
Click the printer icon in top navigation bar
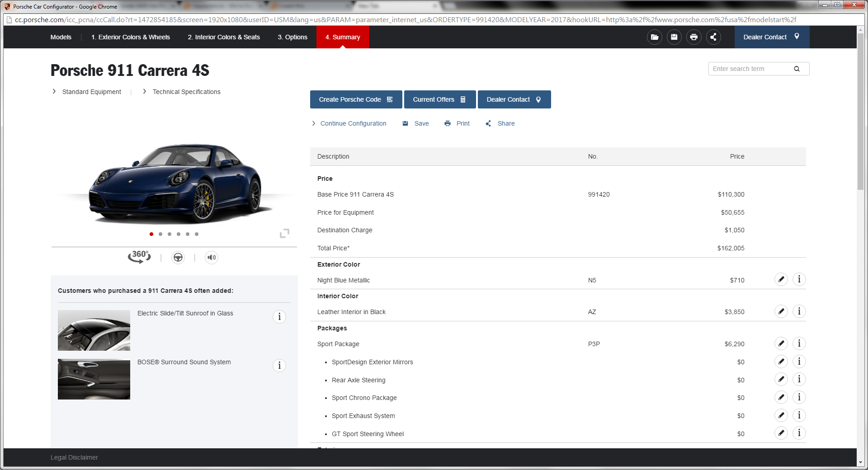[x=694, y=37]
